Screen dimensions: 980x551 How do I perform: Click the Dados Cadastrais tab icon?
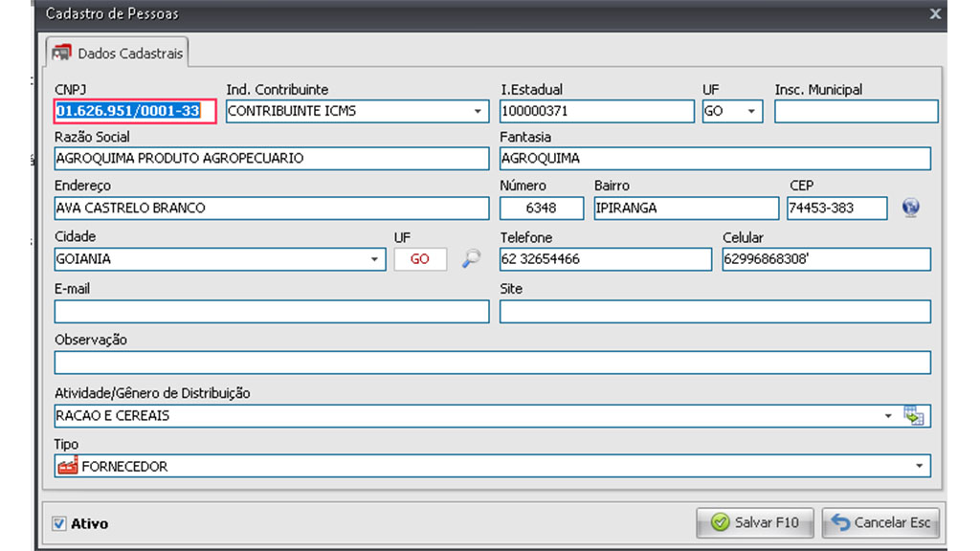pyautogui.click(x=61, y=53)
